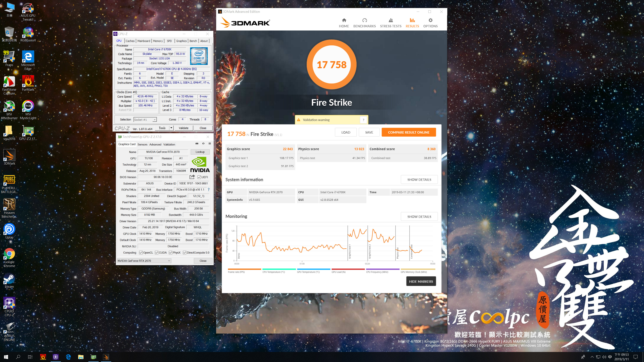Switch to Sensors tab in GPU-Z
Screen dimensions: 644x362
142,144
